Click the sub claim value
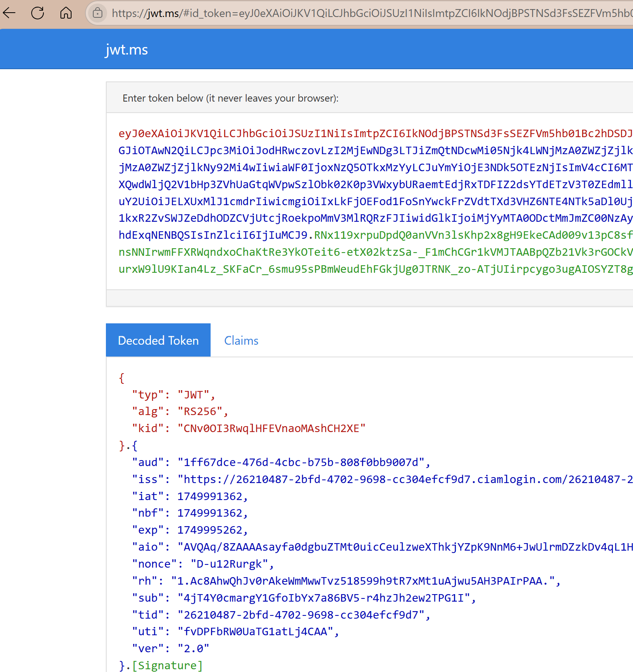This screenshot has width=633, height=672. (x=324, y=598)
